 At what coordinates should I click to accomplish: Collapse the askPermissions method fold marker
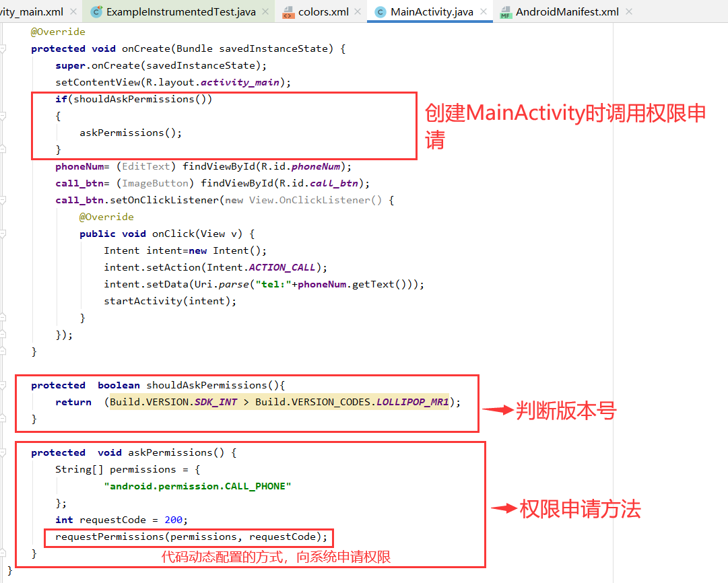pyautogui.click(x=3, y=452)
